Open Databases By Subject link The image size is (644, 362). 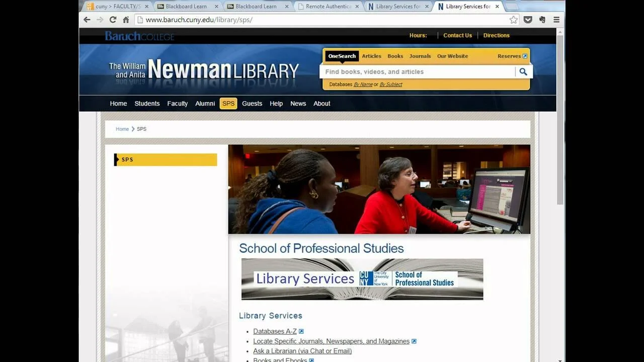point(391,84)
